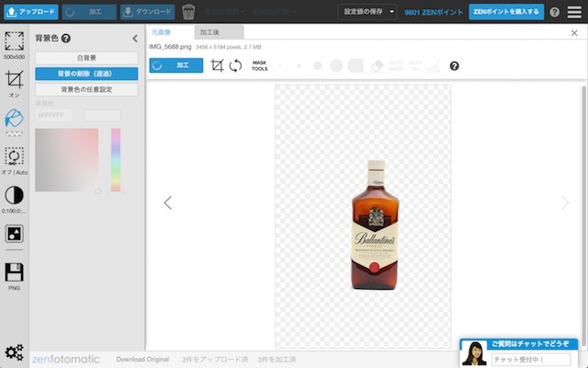Click the help icon in image toolbar

click(x=454, y=66)
